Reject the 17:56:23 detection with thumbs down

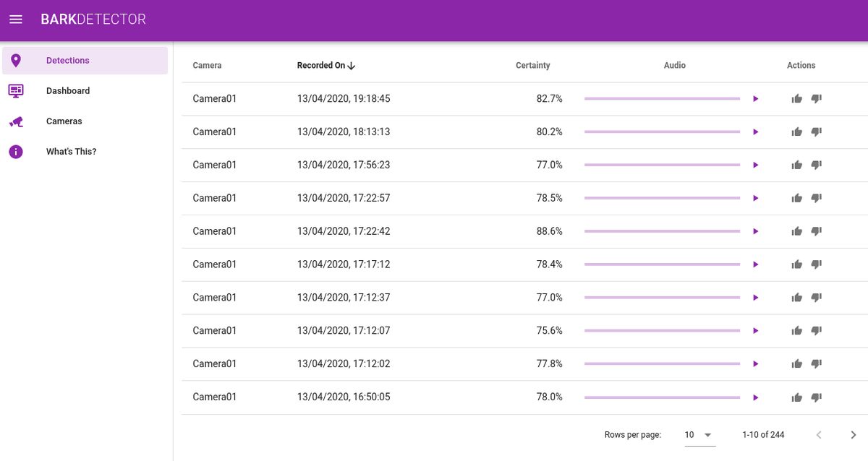816,165
